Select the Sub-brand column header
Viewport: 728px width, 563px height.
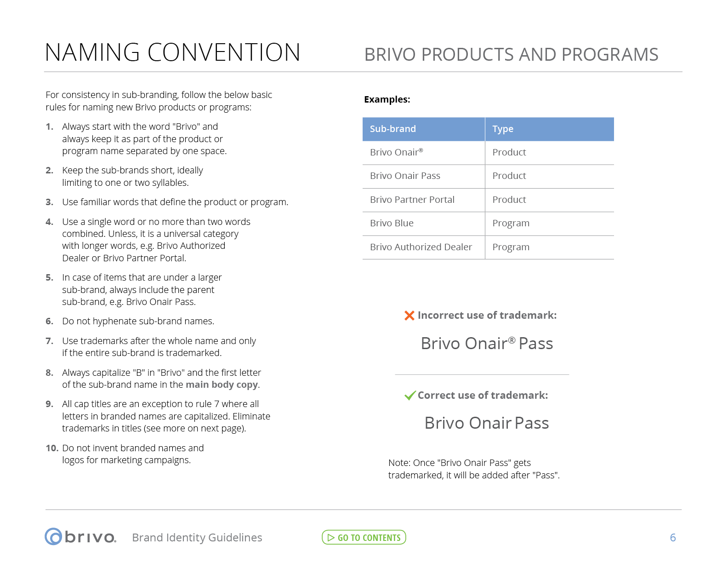point(393,129)
